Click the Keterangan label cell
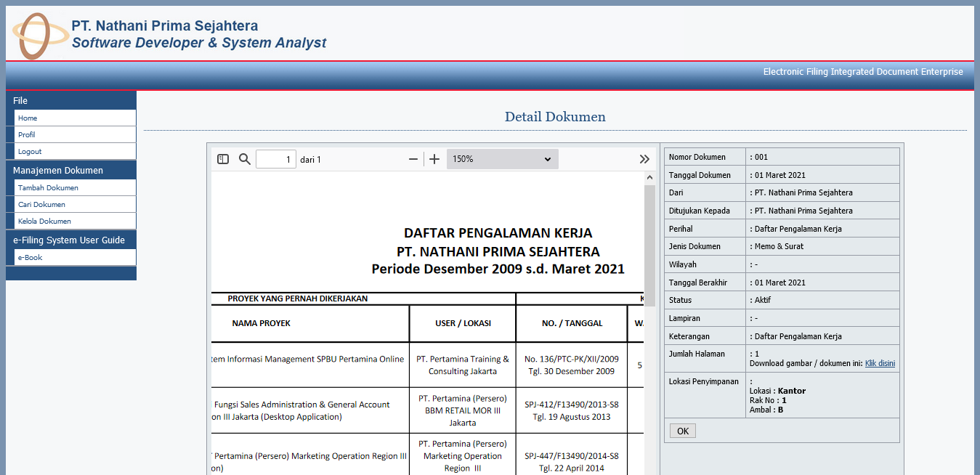Viewport: 980px width, 475px height. pyautogui.click(x=705, y=336)
